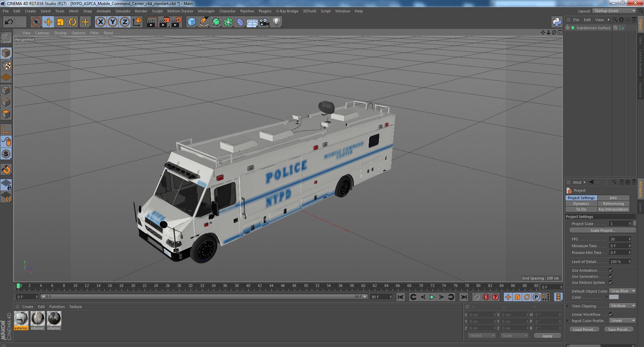Click the Load Preset button
Screen dimensions: 644x347
[584, 330]
